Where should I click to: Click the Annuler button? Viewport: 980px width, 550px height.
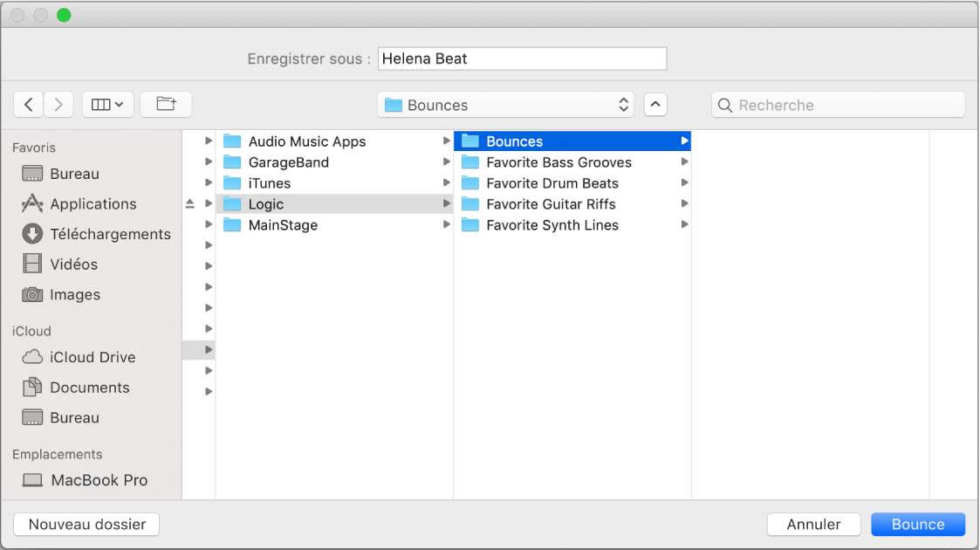coord(813,525)
